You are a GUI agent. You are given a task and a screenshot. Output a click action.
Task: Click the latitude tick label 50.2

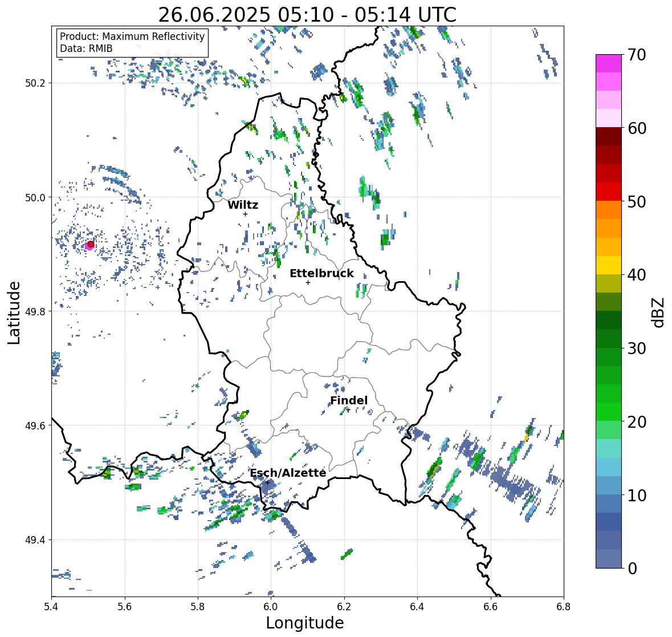[35, 83]
